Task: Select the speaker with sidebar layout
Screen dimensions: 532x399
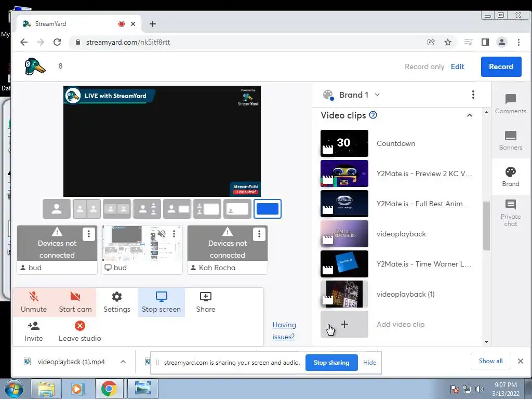Action: click(147, 209)
